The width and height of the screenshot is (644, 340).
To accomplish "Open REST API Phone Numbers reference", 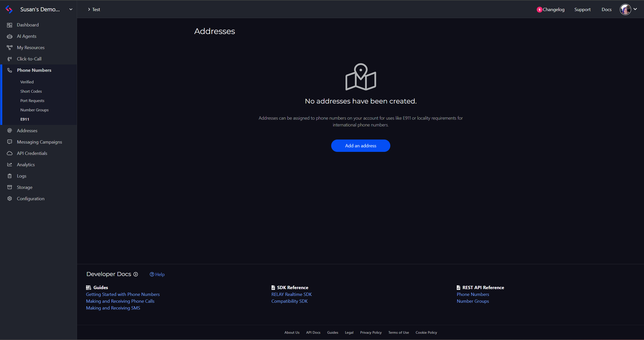I will click(473, 294).
